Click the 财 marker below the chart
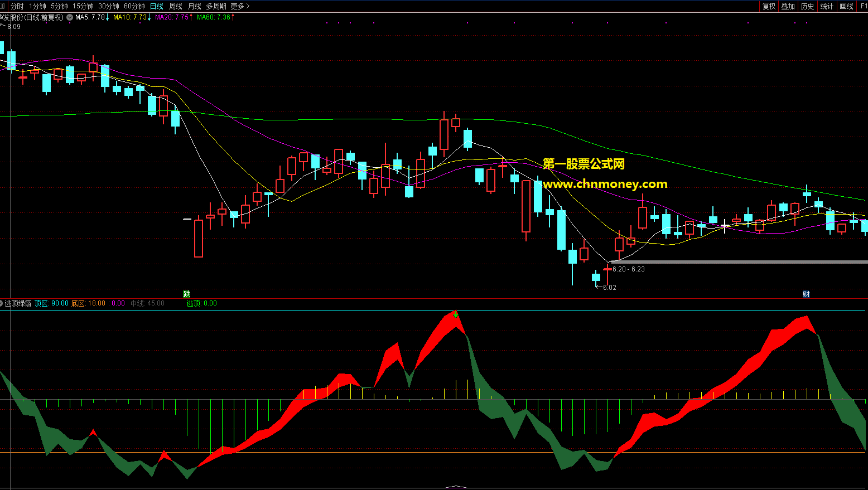The image size is (868, 490). (x=806, y=294)
